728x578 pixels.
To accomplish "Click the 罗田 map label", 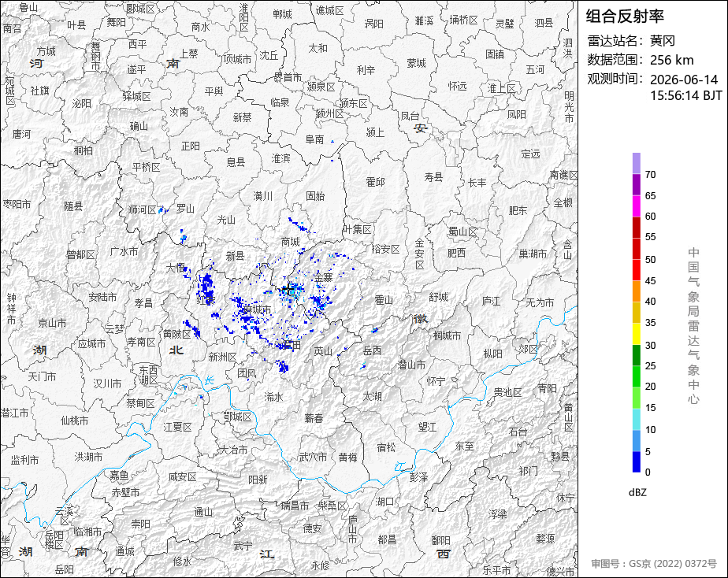I will pos(292,345).
